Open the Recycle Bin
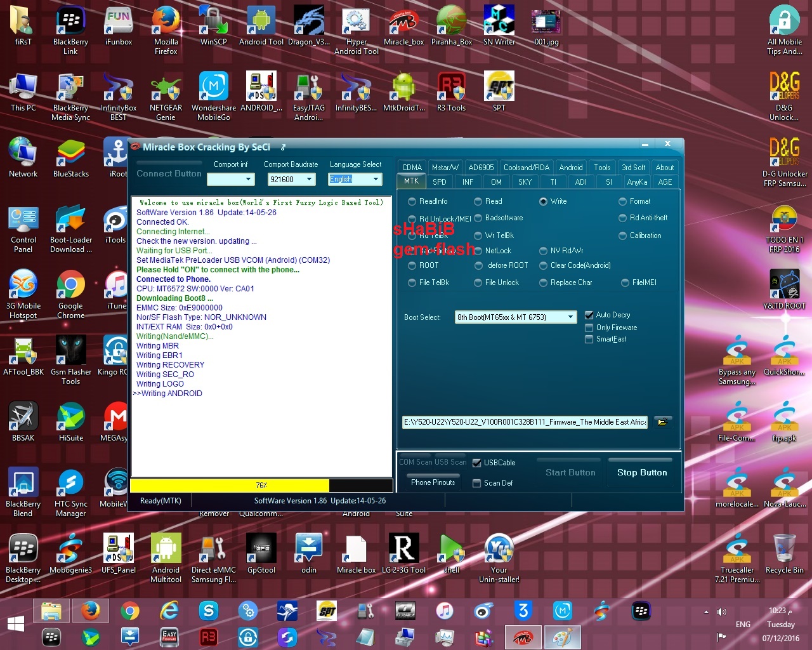This screenshot has width=812, height=650. pyautogui.click(x=785, y=554)
